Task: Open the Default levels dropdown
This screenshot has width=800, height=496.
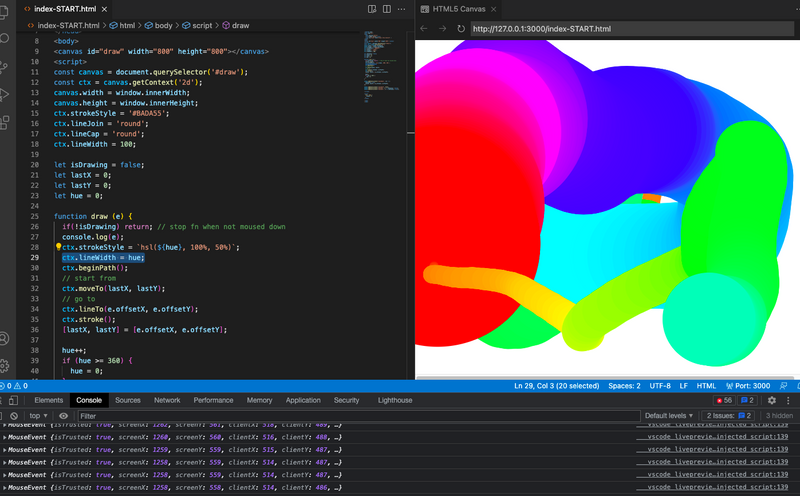Action: pos(669,415)
